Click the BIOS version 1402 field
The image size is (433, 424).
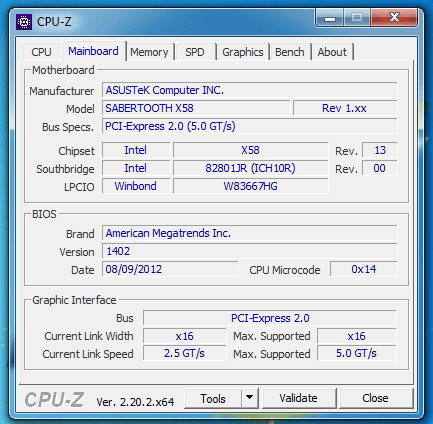(249, 251)
